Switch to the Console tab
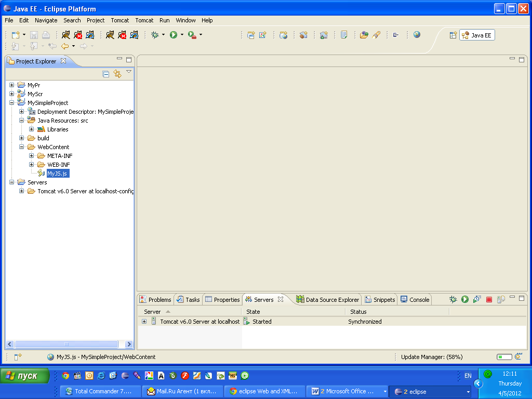This screenshot has width=532, height=399. click(415, 300)
